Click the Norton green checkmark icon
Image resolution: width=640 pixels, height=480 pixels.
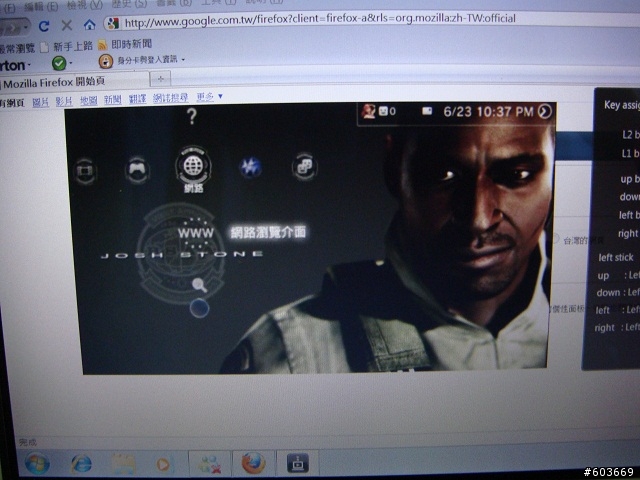click(x=59, y=63)
